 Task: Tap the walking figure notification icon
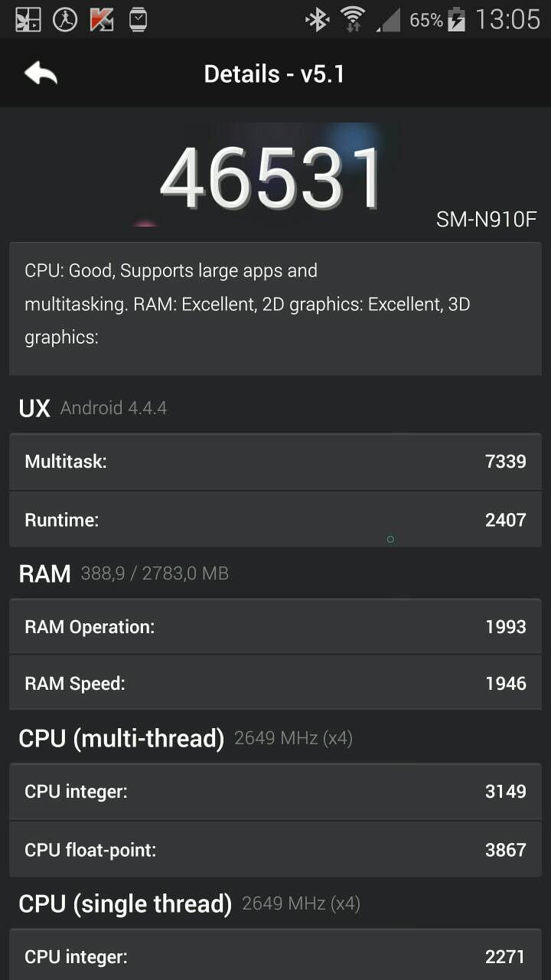[65, 20]
